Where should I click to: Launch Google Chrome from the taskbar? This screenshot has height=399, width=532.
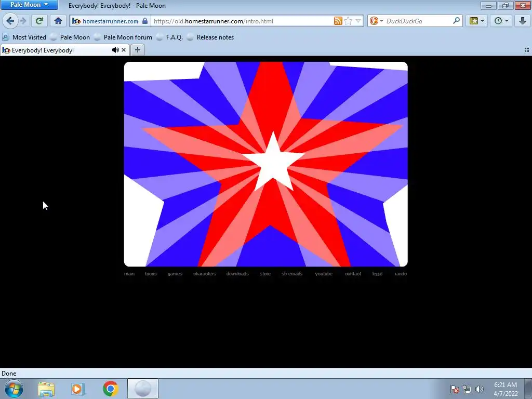110,389
